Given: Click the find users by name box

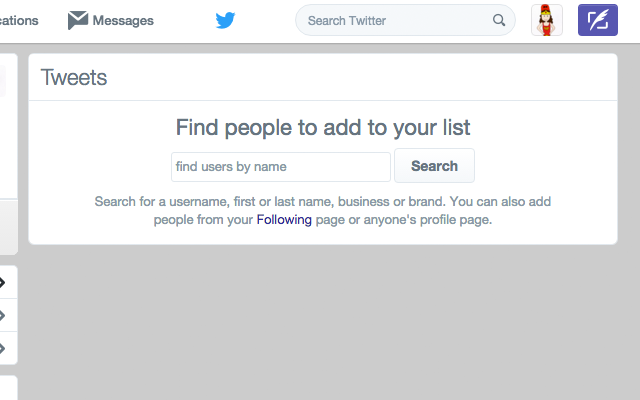Looking at the screenshot, I should pyautogui.click(x=281, y=167).
